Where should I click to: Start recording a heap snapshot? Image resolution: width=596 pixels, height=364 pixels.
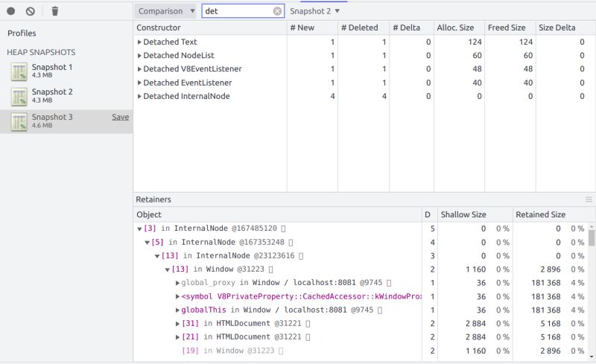tap(10, 11)
